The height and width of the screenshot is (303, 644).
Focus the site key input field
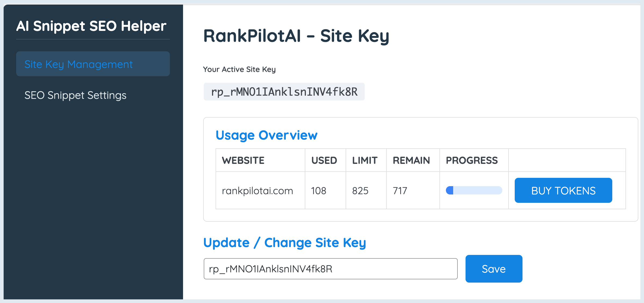pos(330,269)
